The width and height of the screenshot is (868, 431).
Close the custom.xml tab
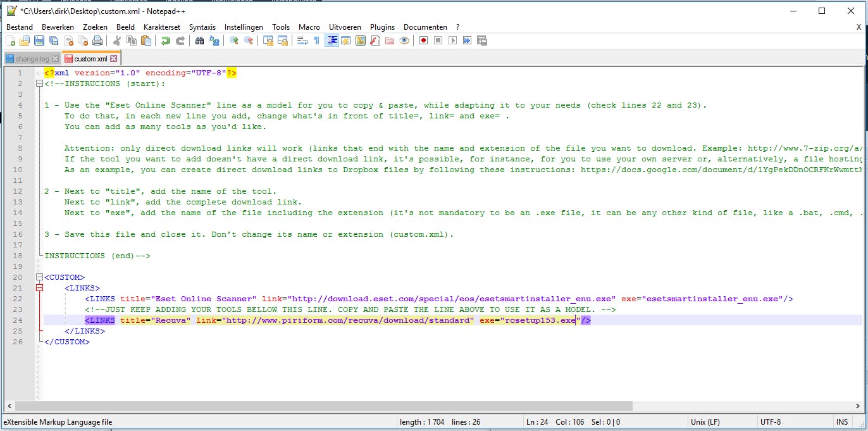[x=113, y=59]
